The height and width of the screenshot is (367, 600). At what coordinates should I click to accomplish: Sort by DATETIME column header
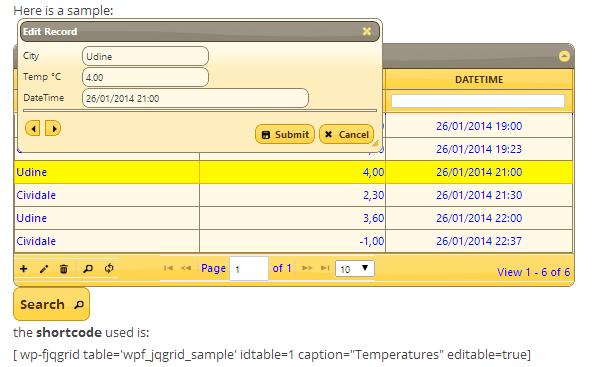(479, 80)
